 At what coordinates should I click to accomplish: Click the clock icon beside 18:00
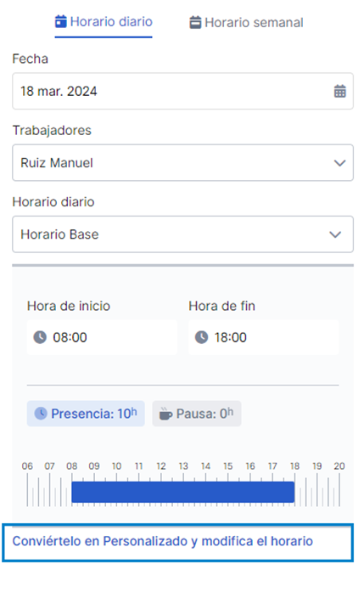tap(201, 337)
